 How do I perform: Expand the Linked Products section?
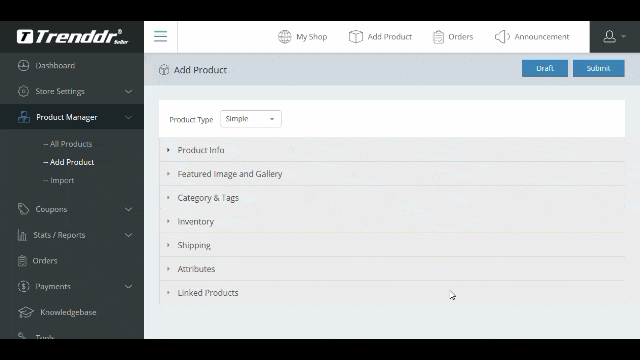coord(392,293)
